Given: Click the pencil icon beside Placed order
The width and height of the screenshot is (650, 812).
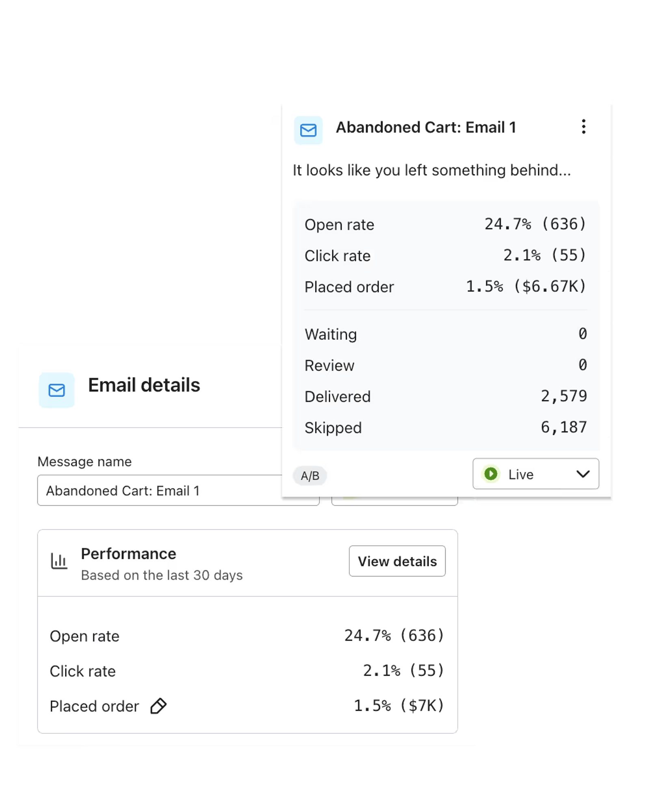Looking at the screenshot, I should [x=158, y=706].
